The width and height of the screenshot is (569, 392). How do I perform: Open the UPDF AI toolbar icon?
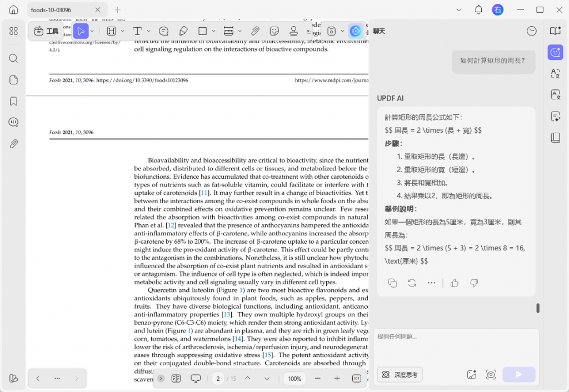click(x=355, y=31)
